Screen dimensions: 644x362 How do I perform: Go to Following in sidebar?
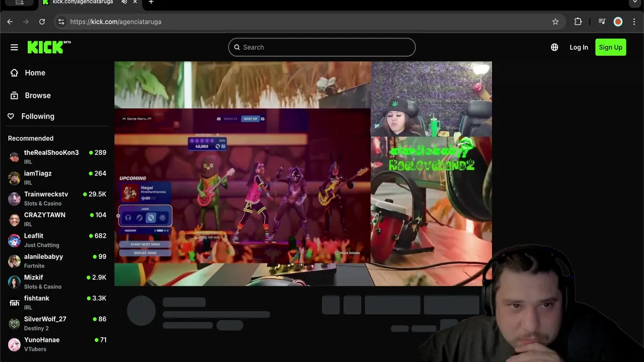pyautogui.click(x=38, y=116)
